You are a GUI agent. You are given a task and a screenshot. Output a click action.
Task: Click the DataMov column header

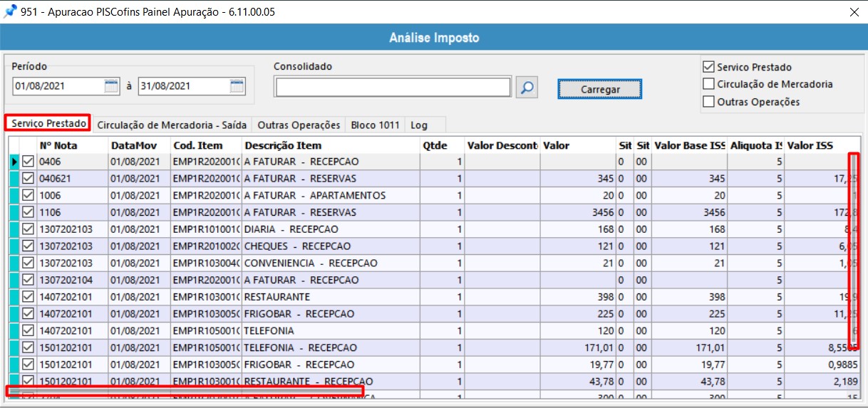[x=140, y=145]
